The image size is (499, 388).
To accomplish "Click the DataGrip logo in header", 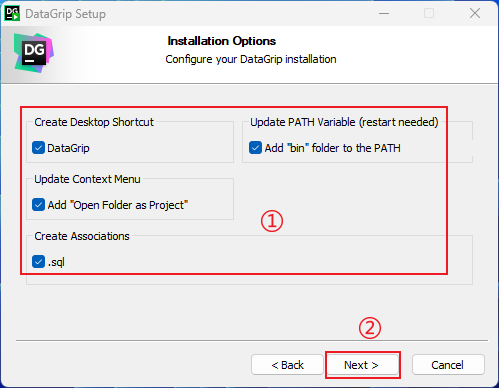I will (x=34, y=53).
